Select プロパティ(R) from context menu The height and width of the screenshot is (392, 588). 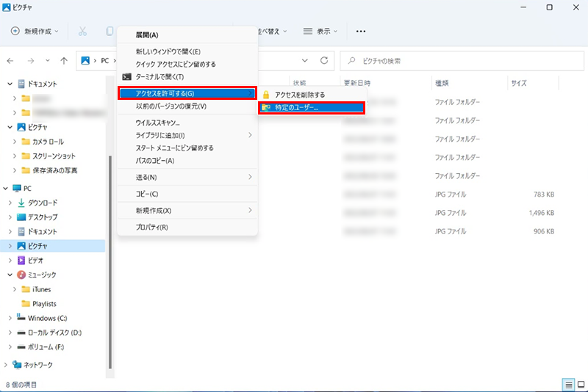tap(152, 228)
